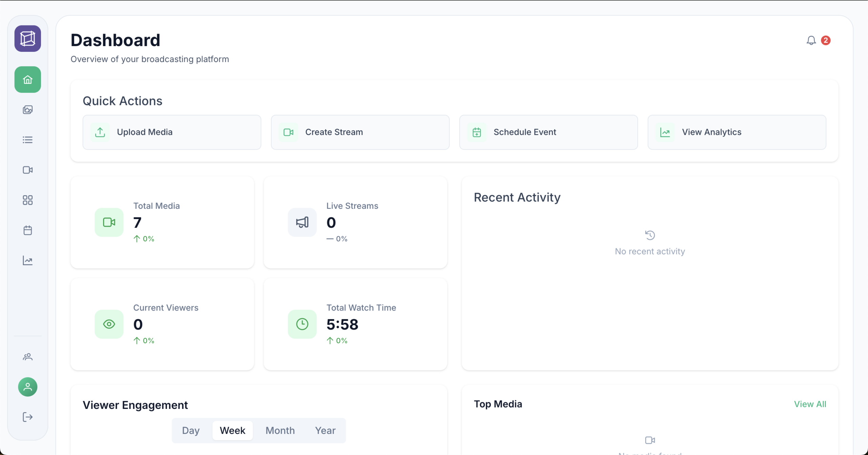868x455 pixels.
Task: Switch Viewer Engagement to Month
Action: [280, 431]
